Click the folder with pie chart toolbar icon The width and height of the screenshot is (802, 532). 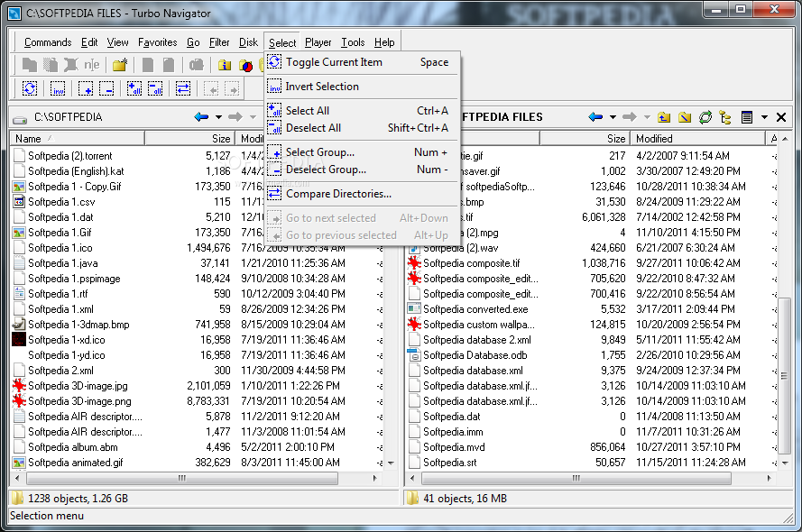click(x=246, y=66)
